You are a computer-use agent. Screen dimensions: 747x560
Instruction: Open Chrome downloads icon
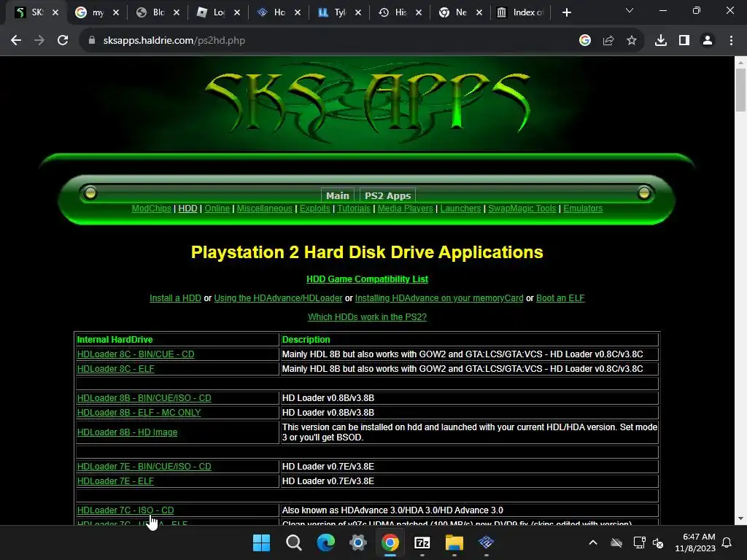coord(661,41)
